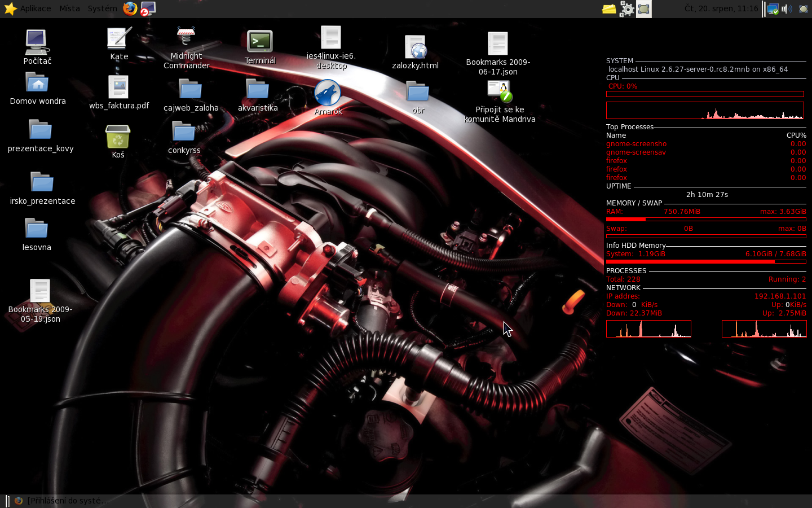
Task: Click the highlighted screenshot applet in panel
Action: 644,8
